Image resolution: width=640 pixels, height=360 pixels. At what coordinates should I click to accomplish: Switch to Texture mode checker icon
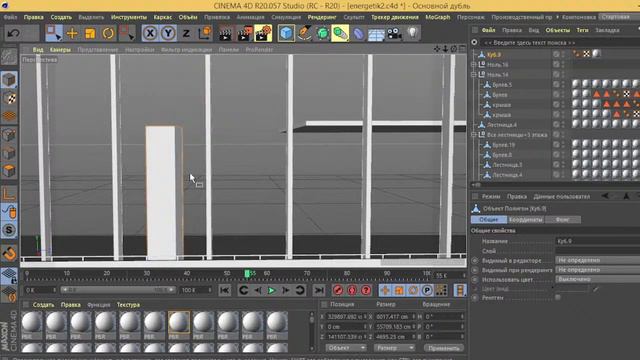pos(9,98)
